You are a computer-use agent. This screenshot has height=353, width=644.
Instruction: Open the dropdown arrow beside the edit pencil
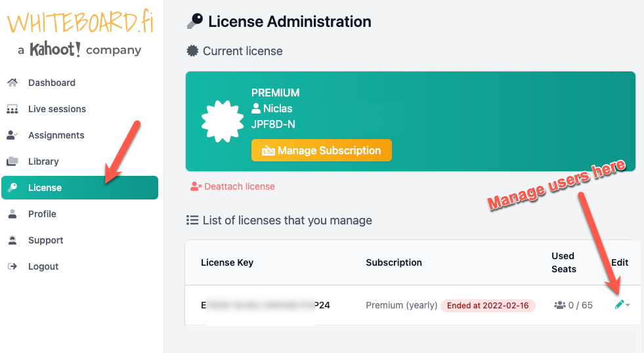628,305
